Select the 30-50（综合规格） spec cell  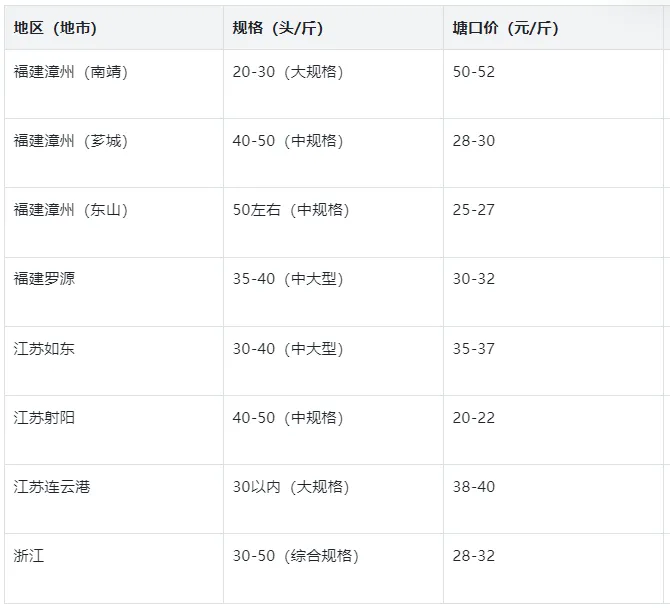click(x=295, y=556)
